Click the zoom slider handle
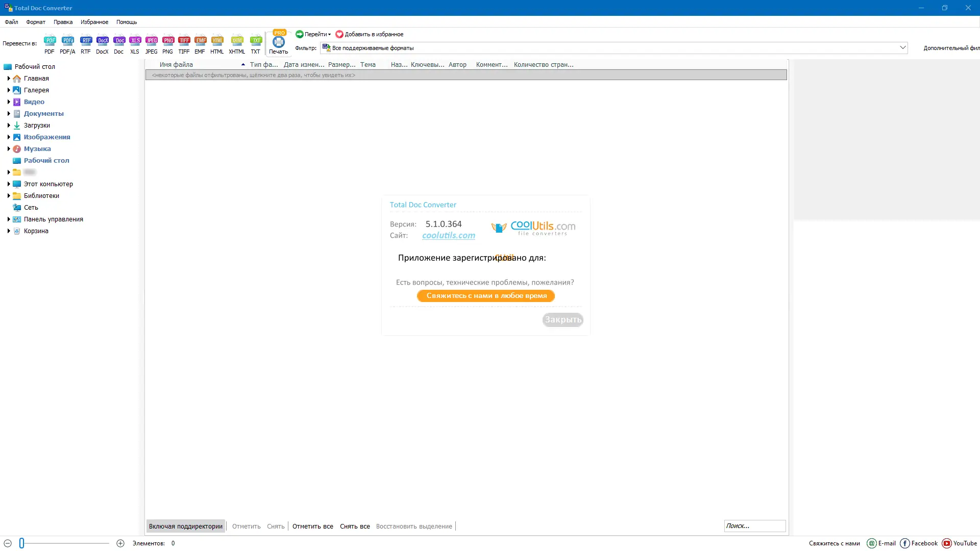980x551 pixels. 22,543
